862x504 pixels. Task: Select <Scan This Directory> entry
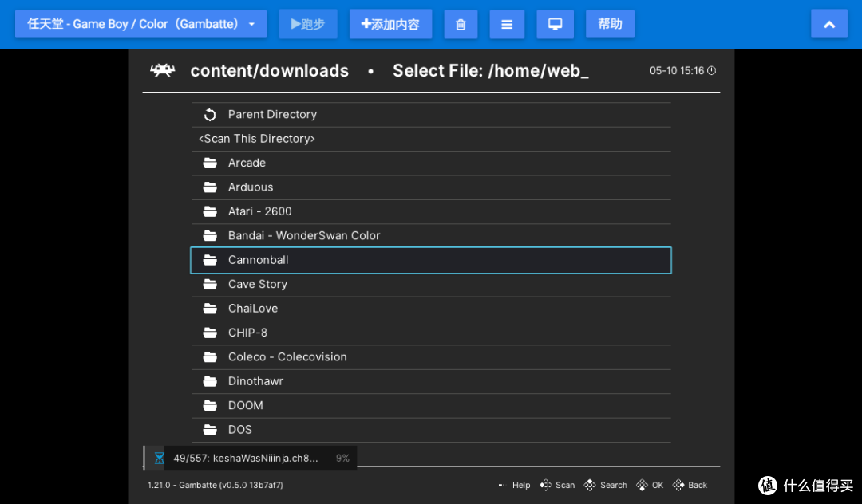(x=431, y=139)
